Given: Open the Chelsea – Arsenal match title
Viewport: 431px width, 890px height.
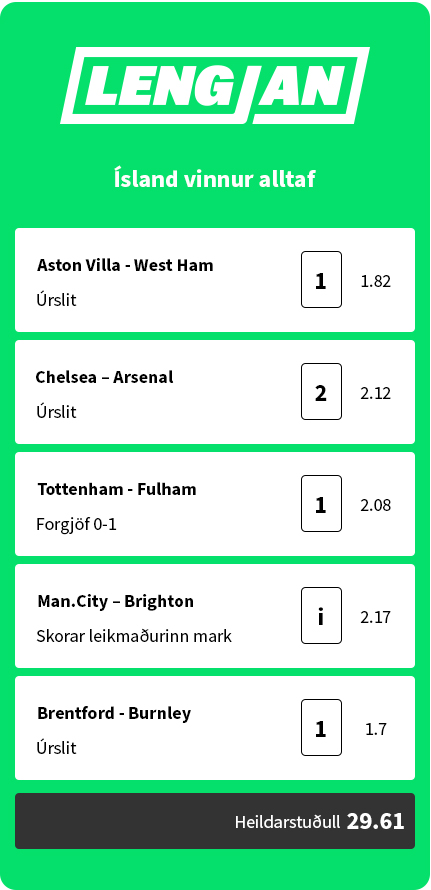Looking at the screenshot, I should click(x=104, y=377).
